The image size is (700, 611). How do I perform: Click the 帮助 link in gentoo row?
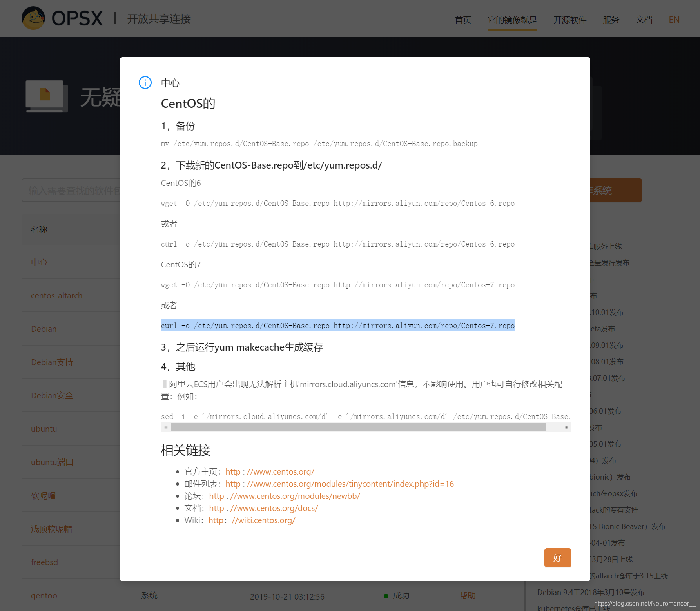click(x=467, y=595)
